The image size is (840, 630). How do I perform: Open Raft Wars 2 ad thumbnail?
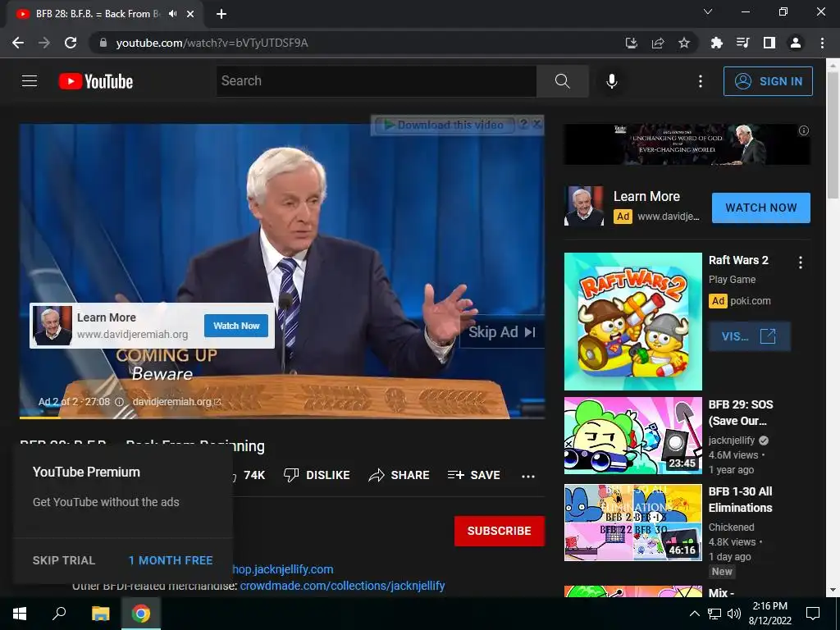point(632,322)
